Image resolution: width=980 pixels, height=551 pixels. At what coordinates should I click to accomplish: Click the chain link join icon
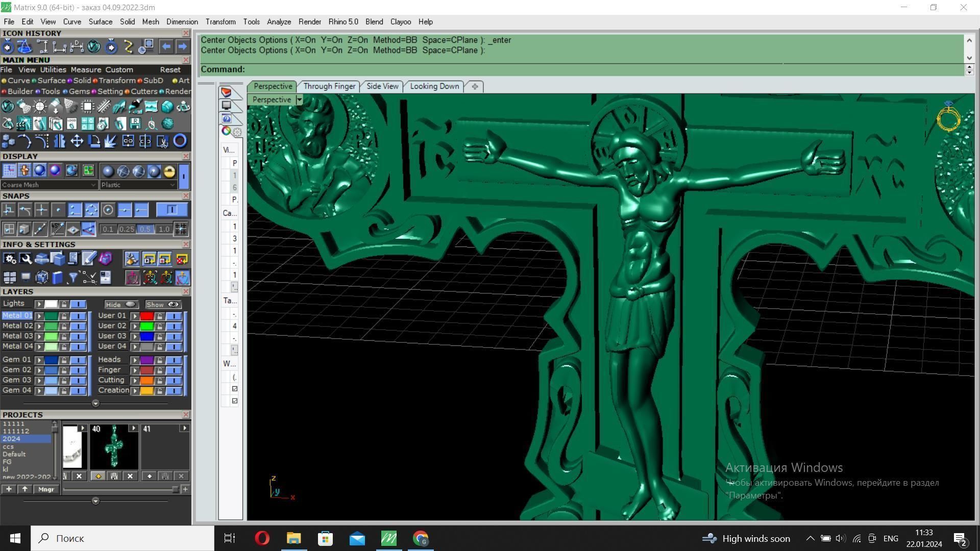[128, 141]
